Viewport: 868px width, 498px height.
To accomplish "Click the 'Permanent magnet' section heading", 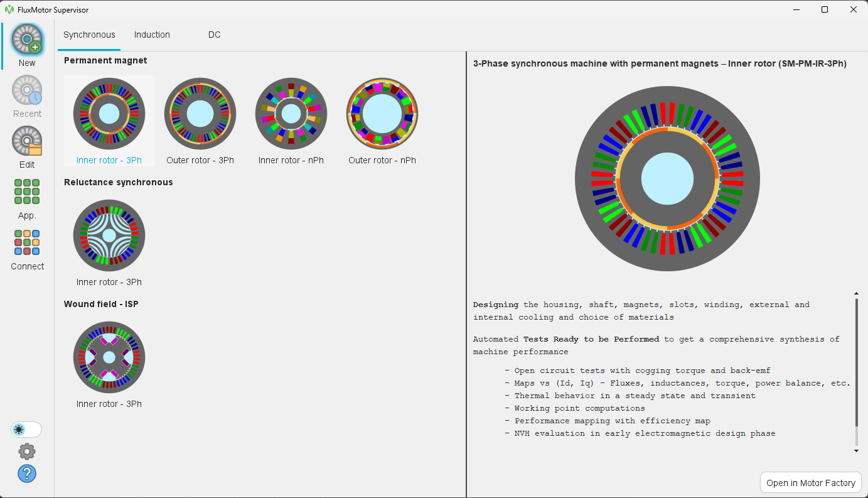I will coord(105,60).
